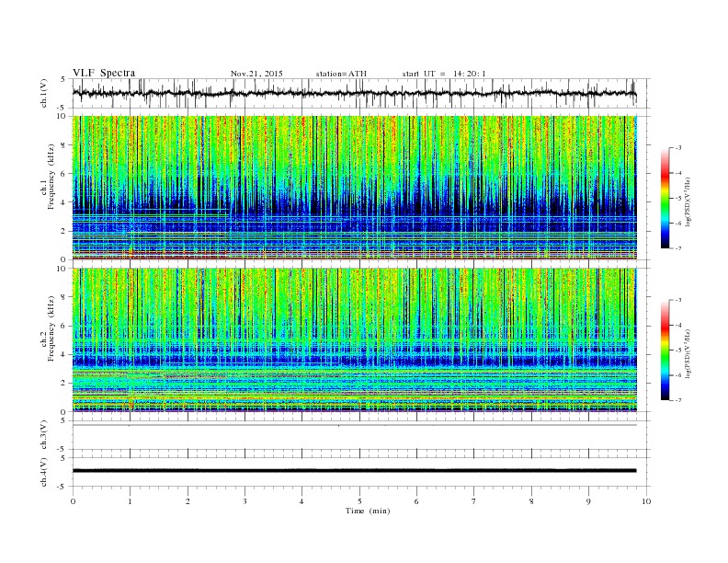The height and width of the screenshot is (563, 728).
Task: Click the "6" kHz tick of ch.1 spectrogram
Action: click(x=64, y=174)
